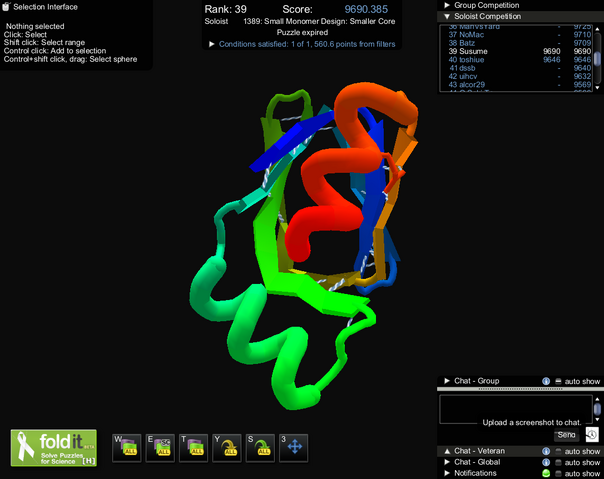The height and width of the screenshot is (479, 604).
Task: Click the Shake Sidechains All tool (E)
Action: click(x=160, y=447)
